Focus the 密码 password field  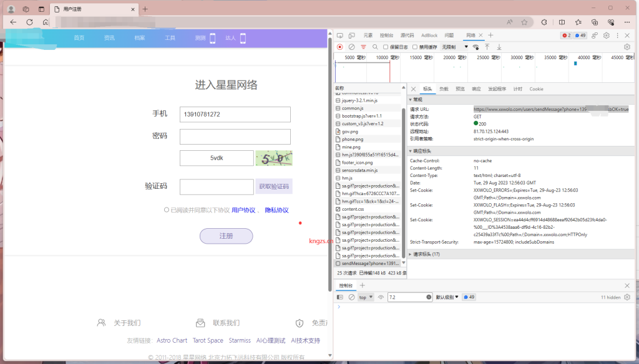[235, 136]
